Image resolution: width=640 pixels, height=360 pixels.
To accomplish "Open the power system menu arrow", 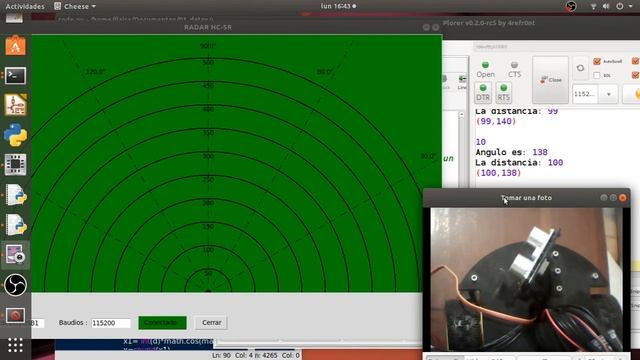I will [x=631, y=6].
